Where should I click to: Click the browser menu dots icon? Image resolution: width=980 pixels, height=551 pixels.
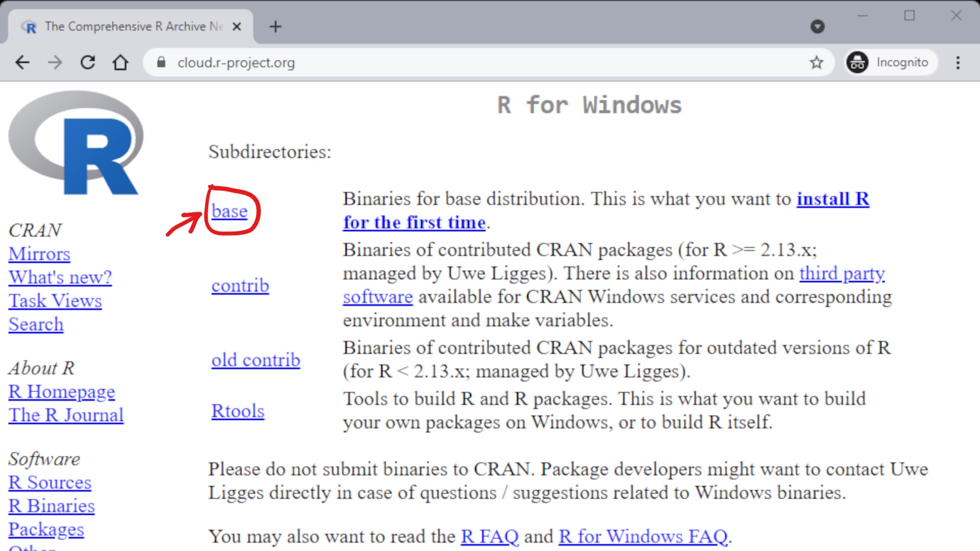pos(958,63)
